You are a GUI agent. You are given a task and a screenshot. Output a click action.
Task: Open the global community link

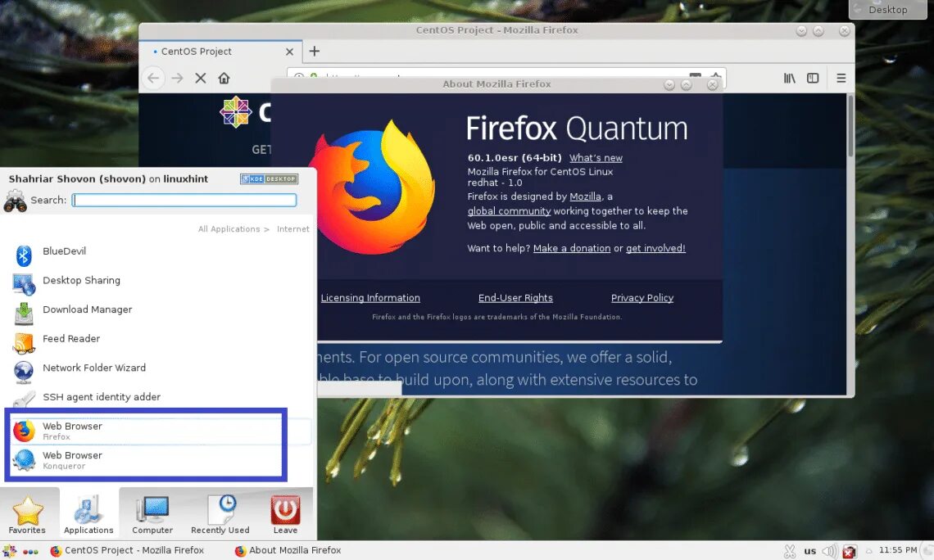(x=509, y=210)
